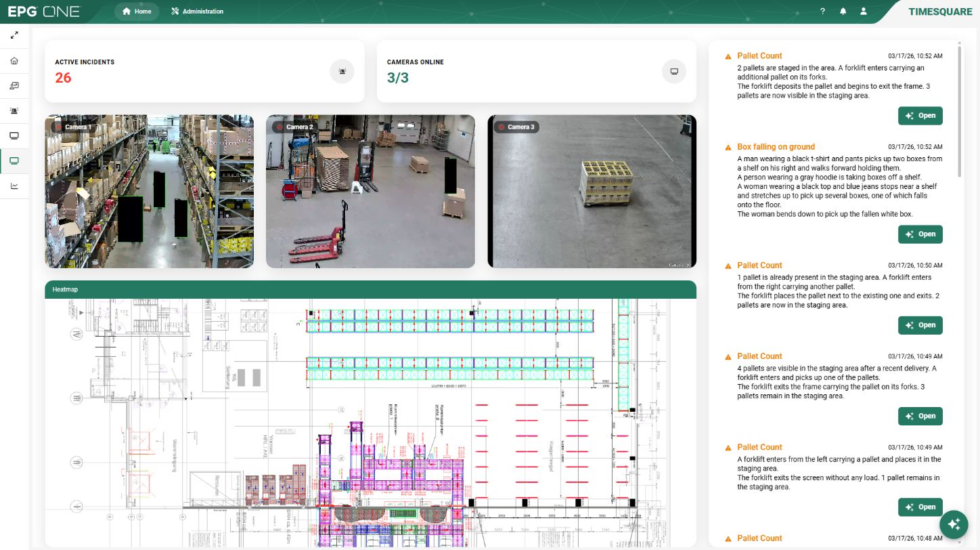
Task: Select the Camera 3 video feed
Action: [592, 191]
